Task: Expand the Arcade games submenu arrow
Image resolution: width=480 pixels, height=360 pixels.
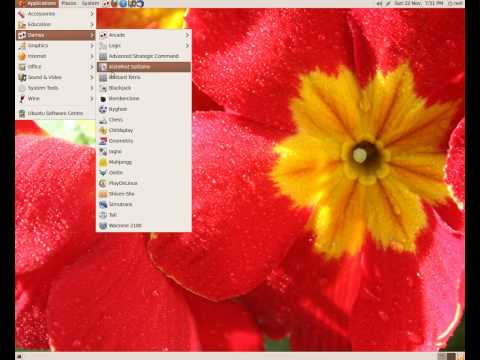Action: click(187, 35)
